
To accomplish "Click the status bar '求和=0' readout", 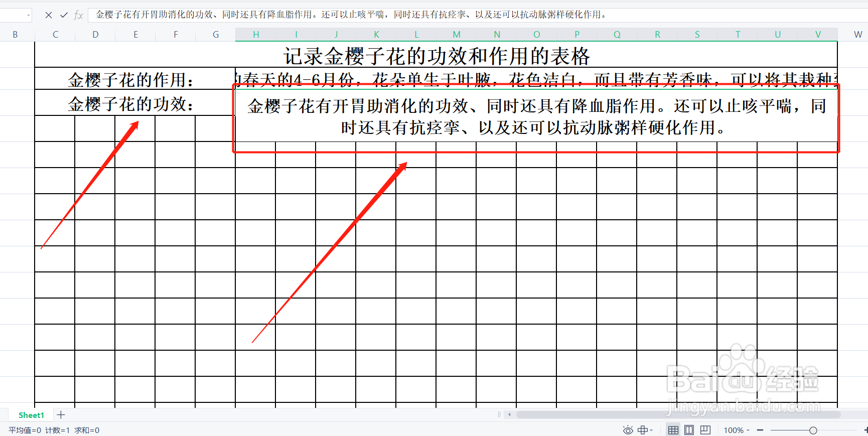I will pos(87,430).
